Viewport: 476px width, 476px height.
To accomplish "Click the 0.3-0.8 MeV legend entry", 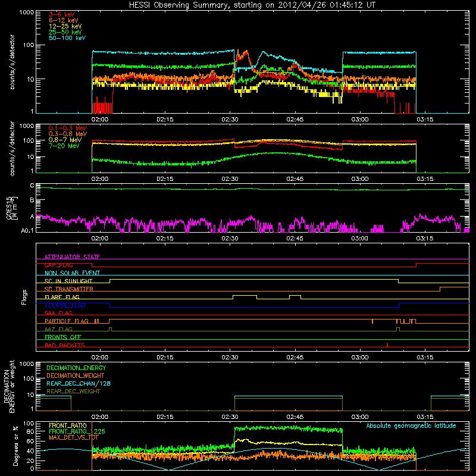I will coord(68,134).
